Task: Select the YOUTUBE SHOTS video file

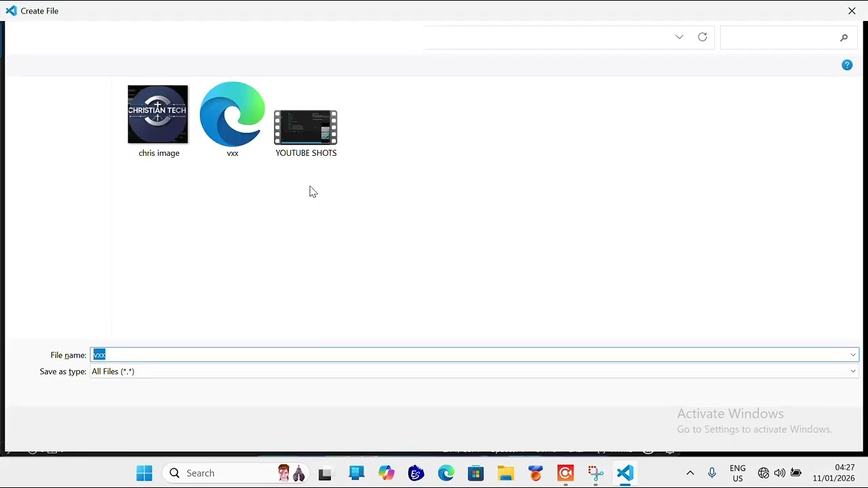Action: pyautogui.click(x=306, y=127)
